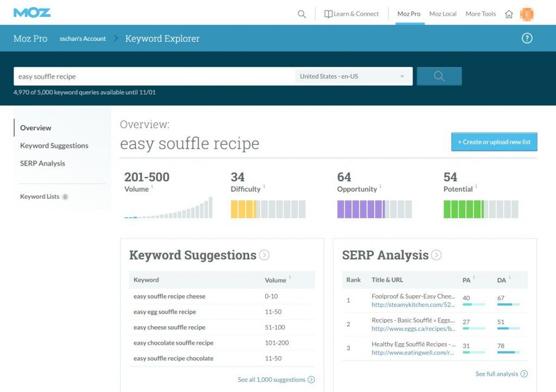Viewport: 556px width, 392px height.
Task: Select keyword easy souffle recipe cheese
Action: tap(169, 296)
